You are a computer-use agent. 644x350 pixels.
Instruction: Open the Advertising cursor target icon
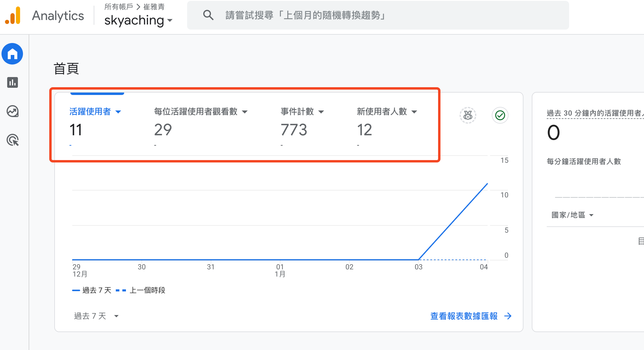pyautogui.click(x=13, y=140)
